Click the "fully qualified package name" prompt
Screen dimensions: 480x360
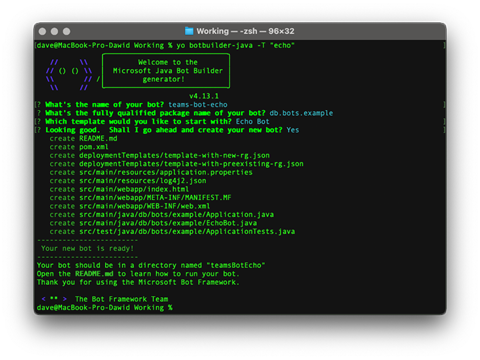(x=155, y=113)
